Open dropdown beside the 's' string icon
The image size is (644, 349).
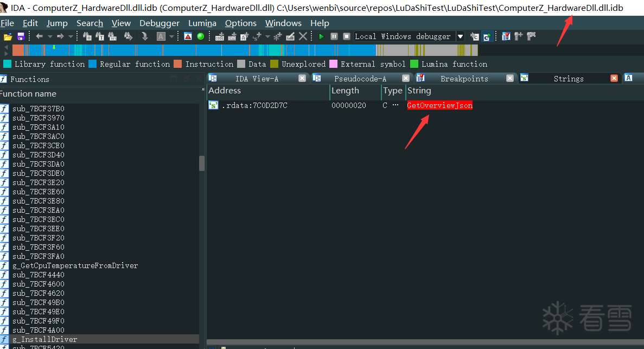pos(268,36)
